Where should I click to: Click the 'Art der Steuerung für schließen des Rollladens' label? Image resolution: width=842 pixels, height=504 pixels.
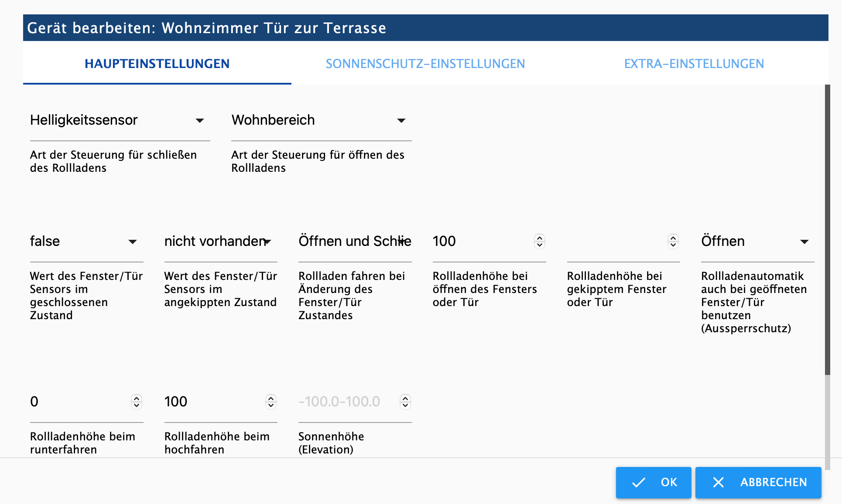(113, 161)
